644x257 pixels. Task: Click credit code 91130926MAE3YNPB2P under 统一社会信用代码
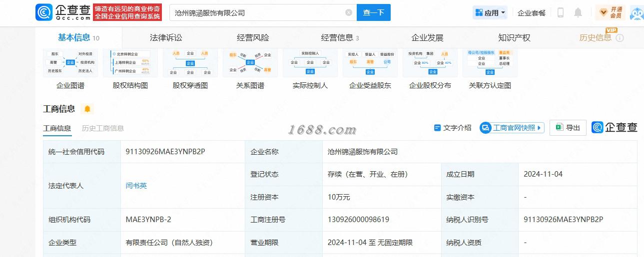coord(165,152)
